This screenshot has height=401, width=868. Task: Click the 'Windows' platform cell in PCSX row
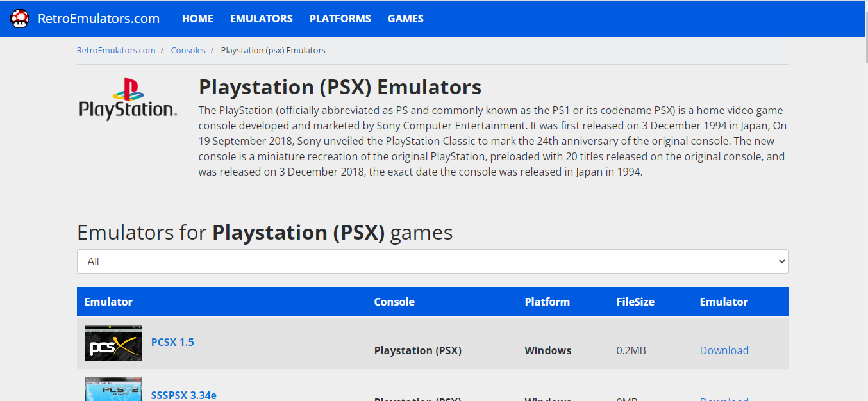tap(548, 350)
